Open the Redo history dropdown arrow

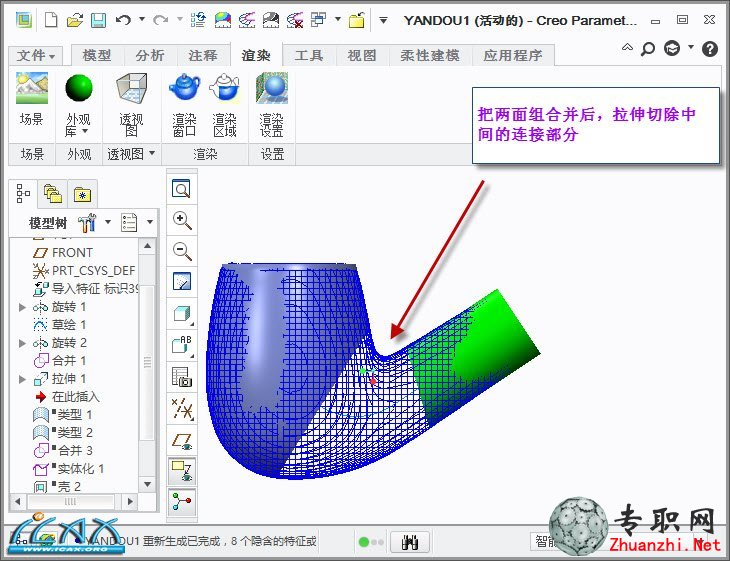pyautogui.click(x=180, y=19)
